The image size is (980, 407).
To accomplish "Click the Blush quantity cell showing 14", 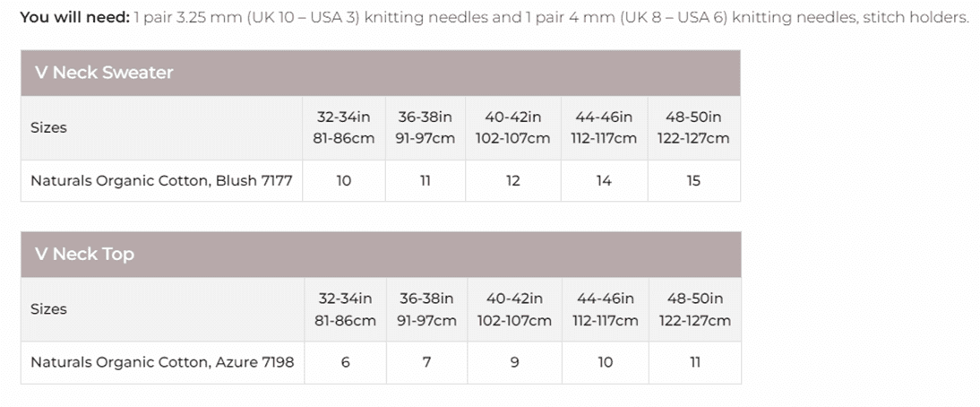I will tap(604, 181).
